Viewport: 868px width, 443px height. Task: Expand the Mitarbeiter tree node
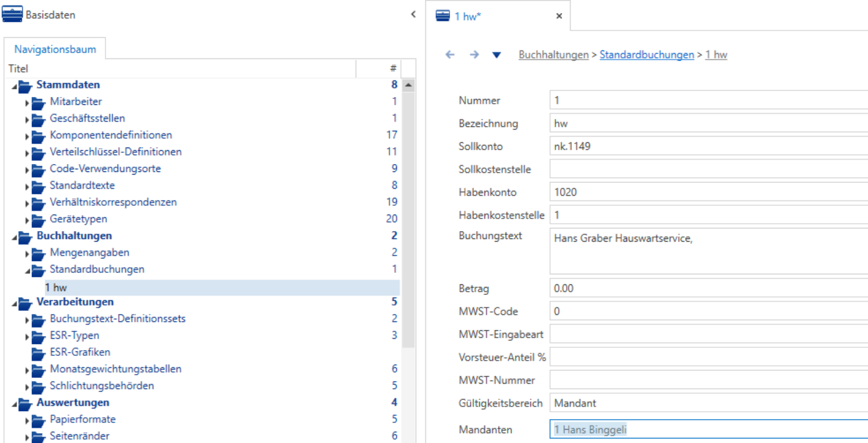27,102
